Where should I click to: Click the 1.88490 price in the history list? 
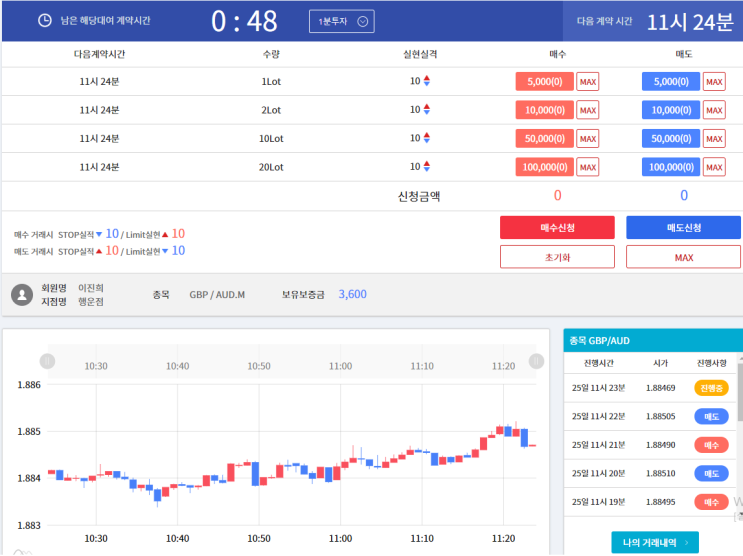(x=661, y=445)
